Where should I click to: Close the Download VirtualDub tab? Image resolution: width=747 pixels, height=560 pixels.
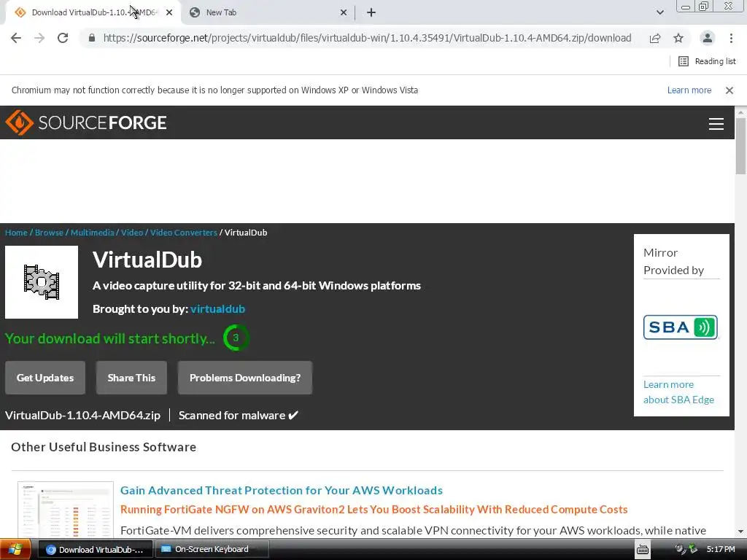[x=169, y=13]
